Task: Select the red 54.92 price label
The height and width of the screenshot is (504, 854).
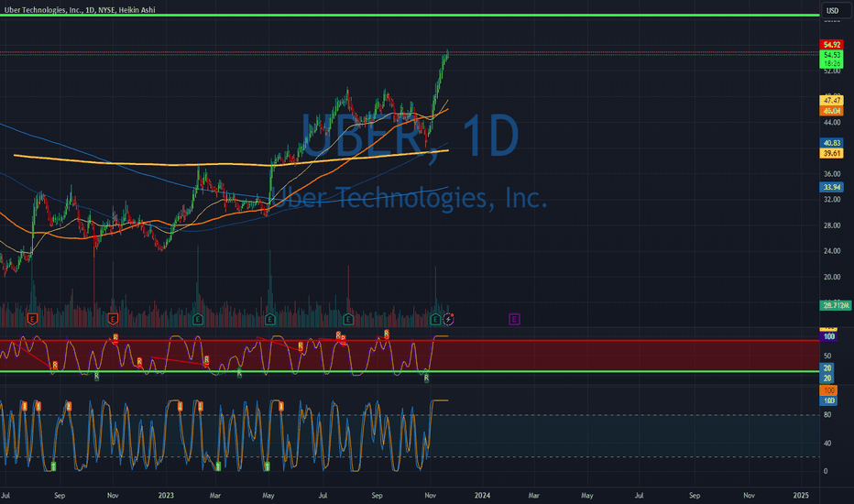Action: coord(831,45)
